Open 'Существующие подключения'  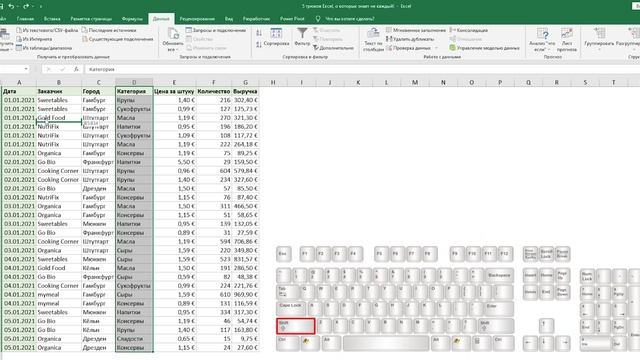point(118,39)
